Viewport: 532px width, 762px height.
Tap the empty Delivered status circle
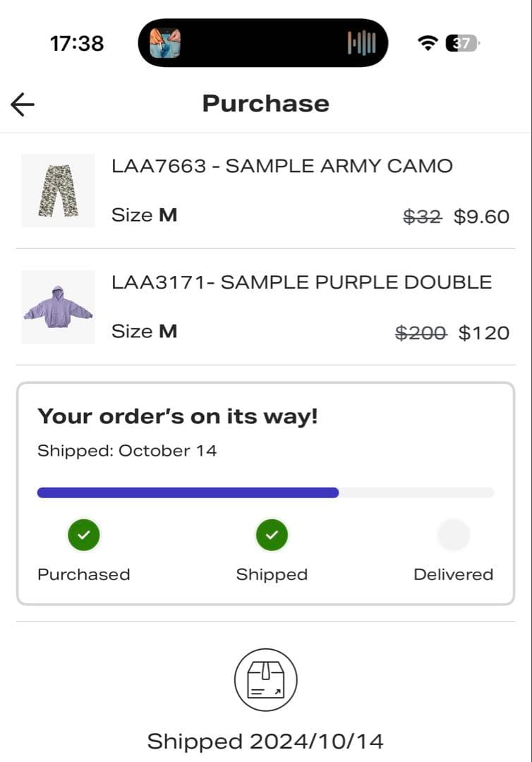coord(453,535)
